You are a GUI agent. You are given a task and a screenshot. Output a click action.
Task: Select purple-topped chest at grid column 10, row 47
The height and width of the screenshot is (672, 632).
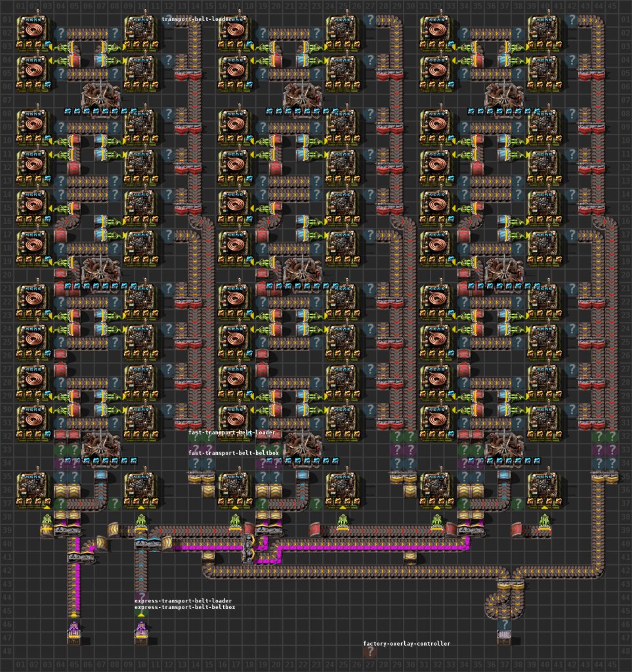tap(141, 633)
